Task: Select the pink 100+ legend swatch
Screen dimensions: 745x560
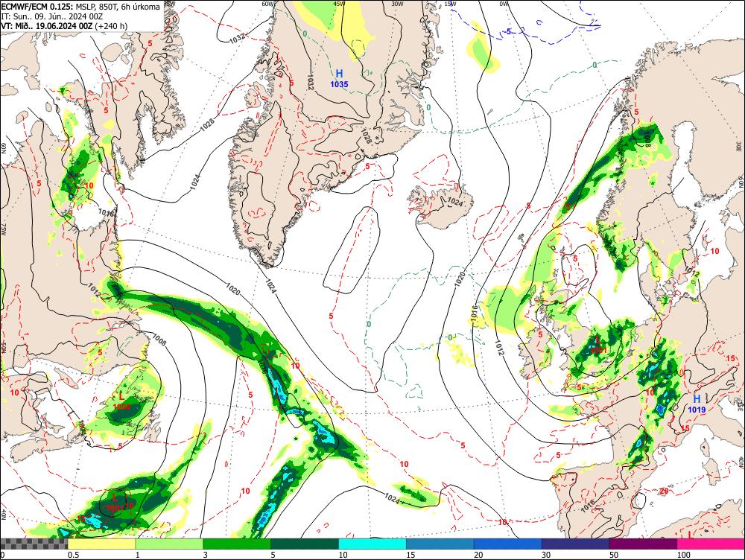Action: 711,544
